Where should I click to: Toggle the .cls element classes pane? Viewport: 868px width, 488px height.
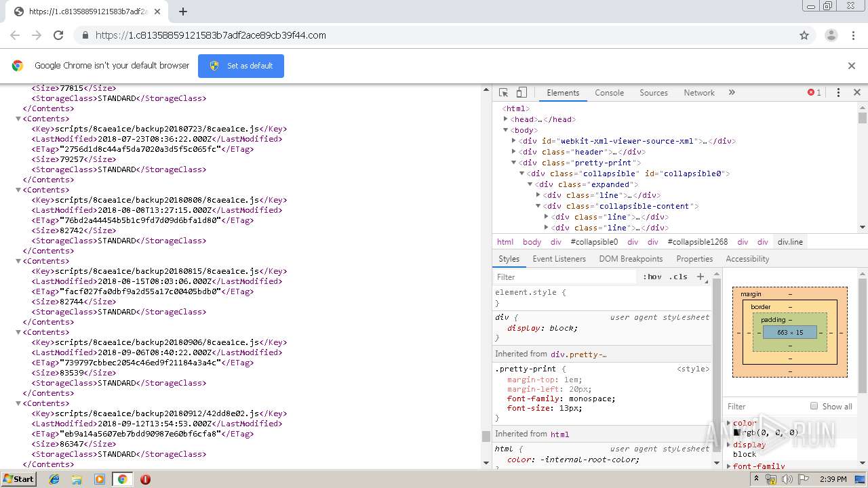pyautogui.click(x=678, y=277)
